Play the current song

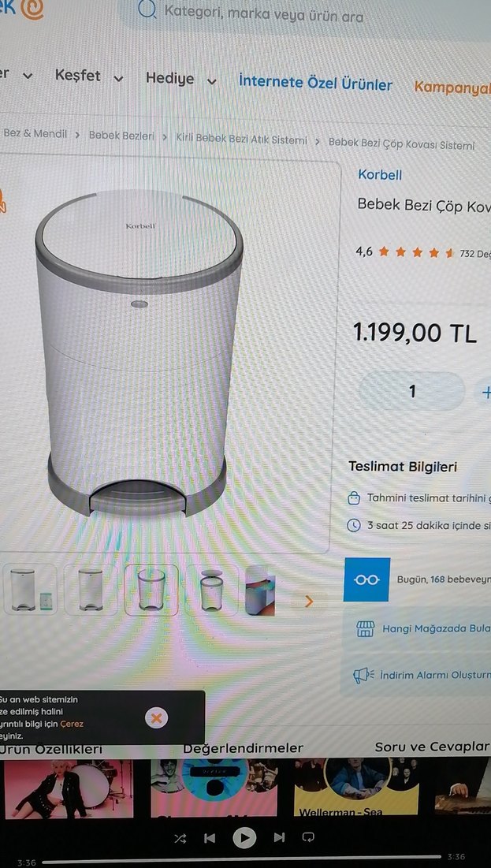244,837
